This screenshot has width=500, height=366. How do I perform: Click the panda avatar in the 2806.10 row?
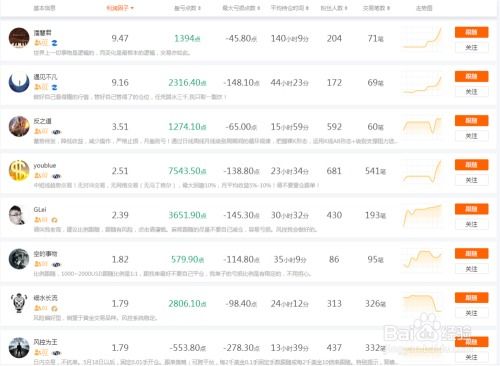click(19, 303)
